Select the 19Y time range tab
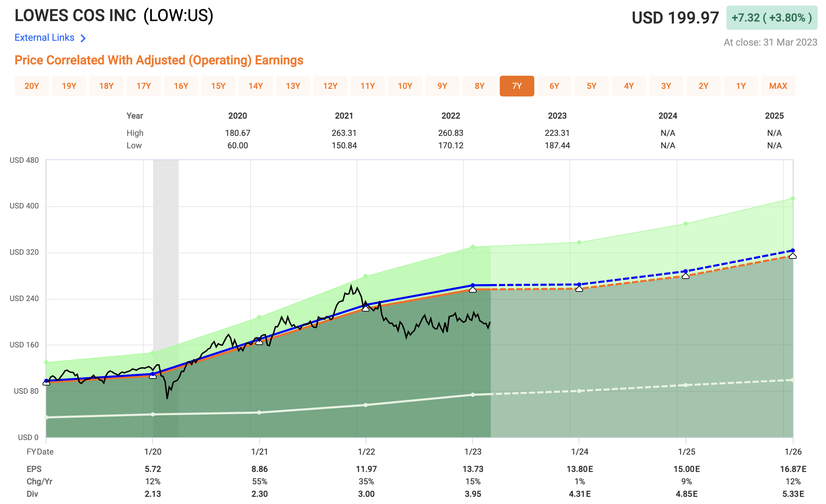The width and height of the screenshot is (826, 504). coord(69,86)
